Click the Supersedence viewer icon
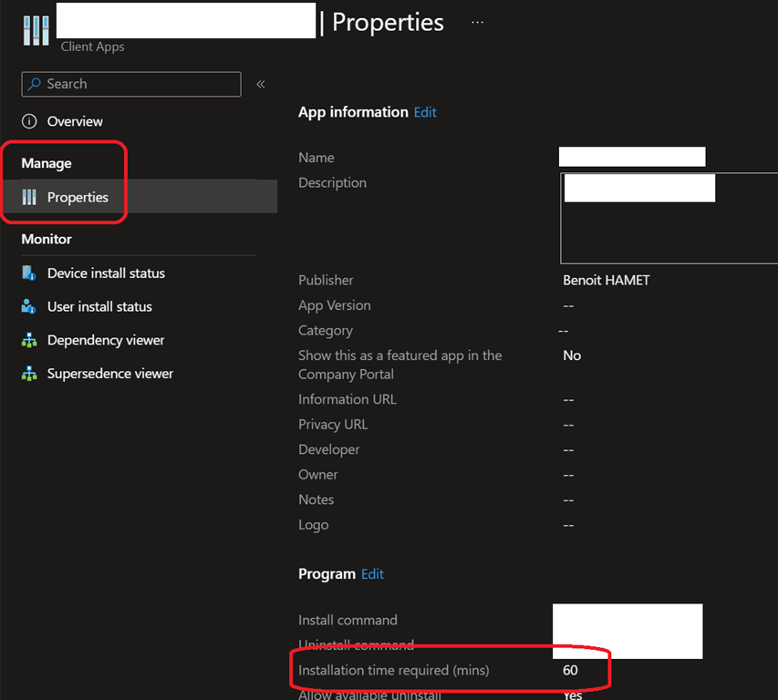Image resolution: width=778 pixels, height=700 pixels. point(29,374)
